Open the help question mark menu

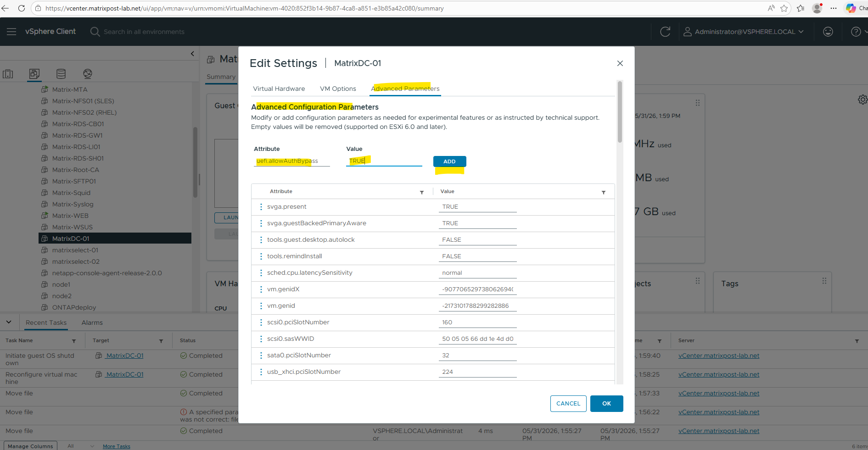tap(856, 32)
